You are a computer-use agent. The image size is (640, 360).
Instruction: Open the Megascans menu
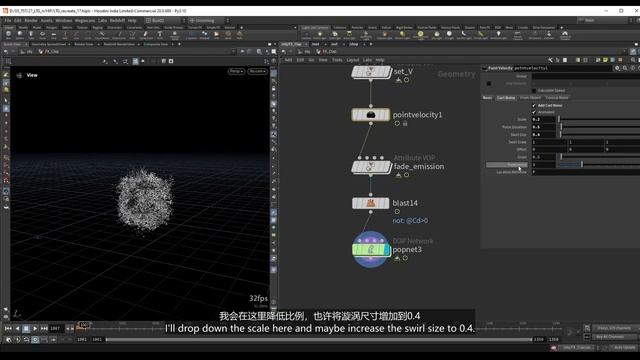click(85, 20)
